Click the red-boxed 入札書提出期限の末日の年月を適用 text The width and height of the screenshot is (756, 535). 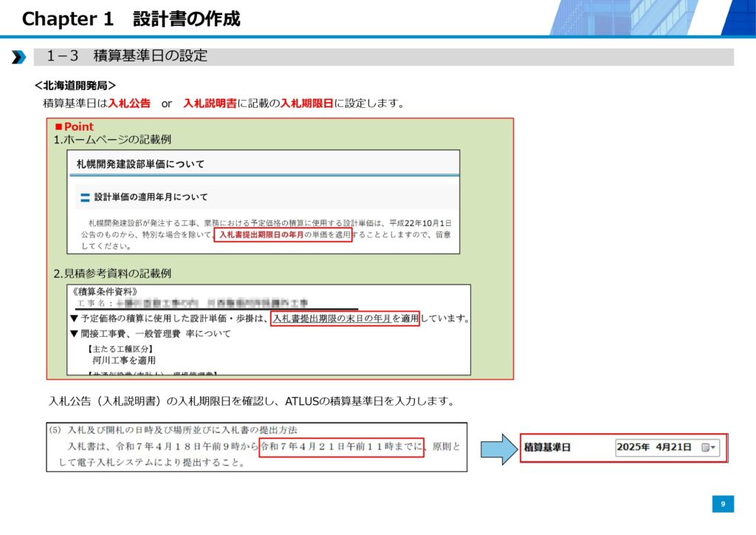[345, 318]
